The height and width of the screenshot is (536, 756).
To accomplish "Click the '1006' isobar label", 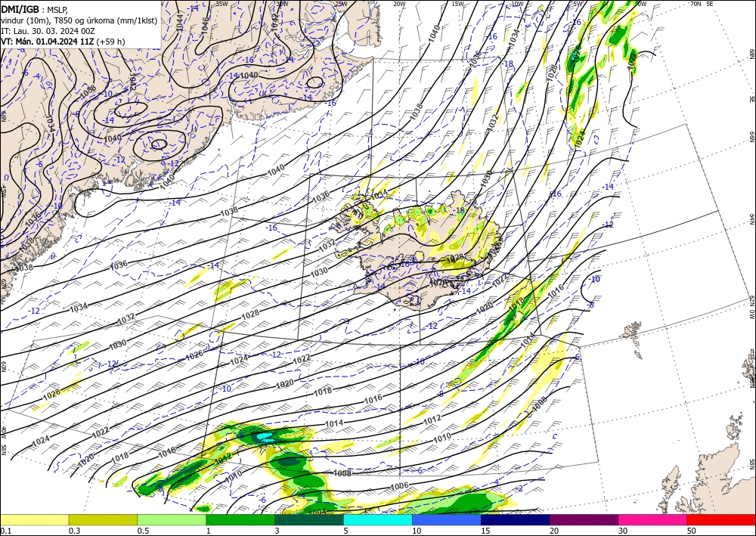I will [400, 486].
